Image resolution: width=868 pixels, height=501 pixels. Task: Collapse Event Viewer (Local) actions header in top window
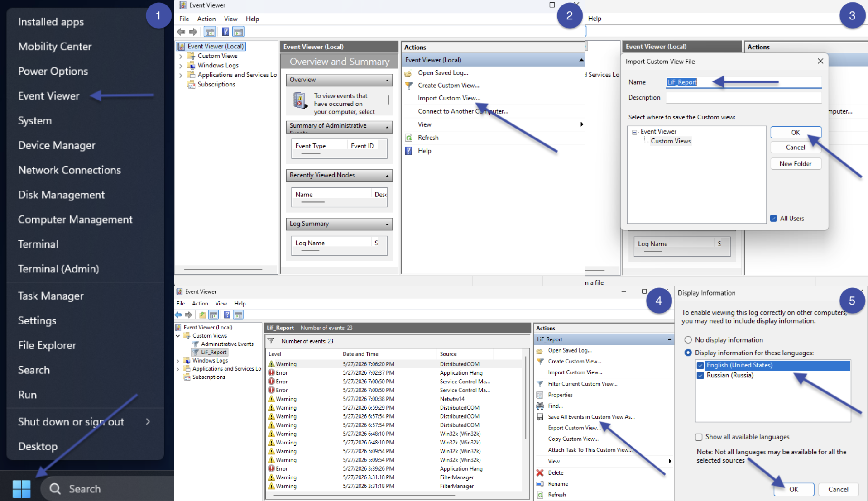(581, 60)
